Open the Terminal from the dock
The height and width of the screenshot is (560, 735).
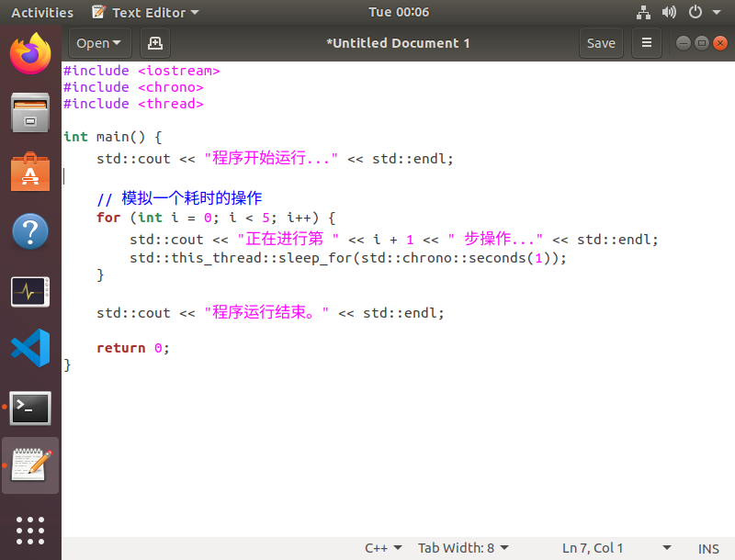coord(30,409)
